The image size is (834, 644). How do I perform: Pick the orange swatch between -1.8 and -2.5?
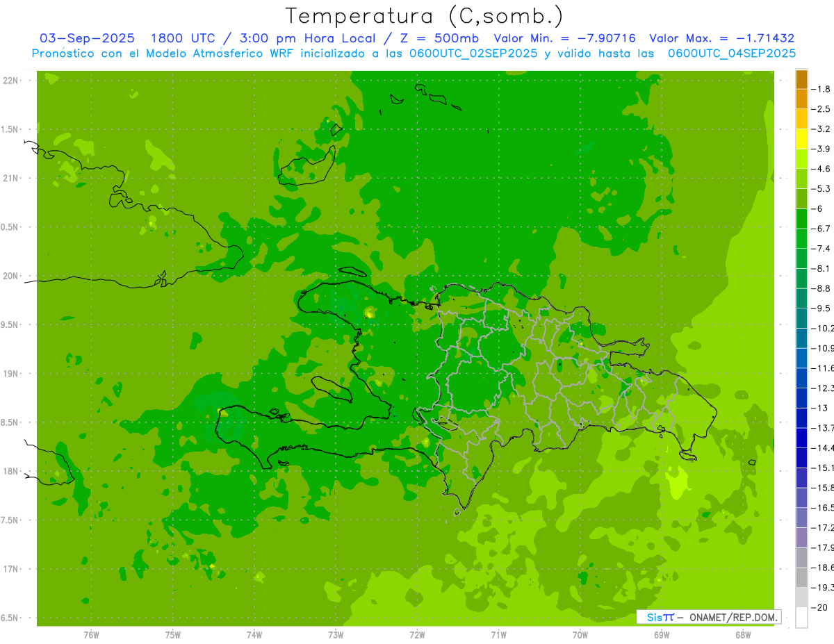pyautogui.click(x=802, y=99)
